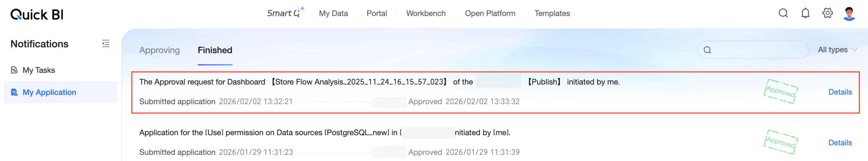The height and width of the screenshot is (161, 868).
Task: Open the global search icon
Action: coord(783,13)
